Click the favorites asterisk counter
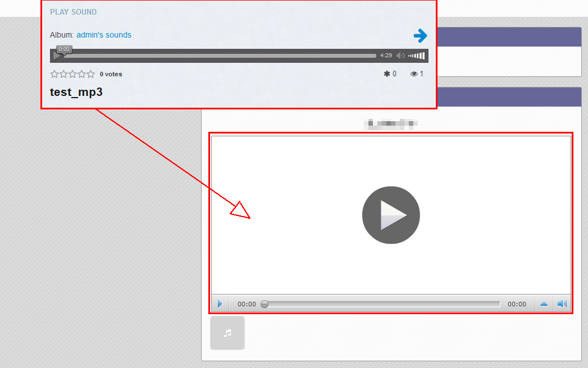588x368 pixels. [x=390, y=74]
